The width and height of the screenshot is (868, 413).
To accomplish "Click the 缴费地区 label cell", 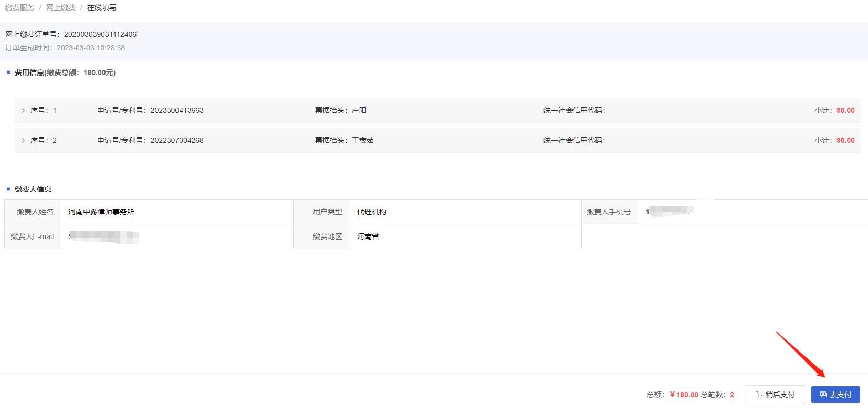I will pyautogui.click(x=321, y=236).
